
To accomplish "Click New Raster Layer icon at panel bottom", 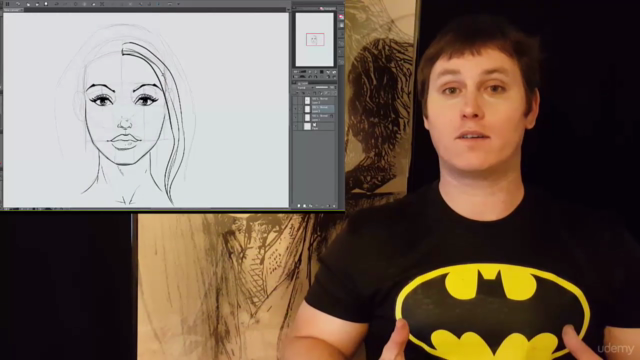I will pyautogui.click(x=299, y=206).
